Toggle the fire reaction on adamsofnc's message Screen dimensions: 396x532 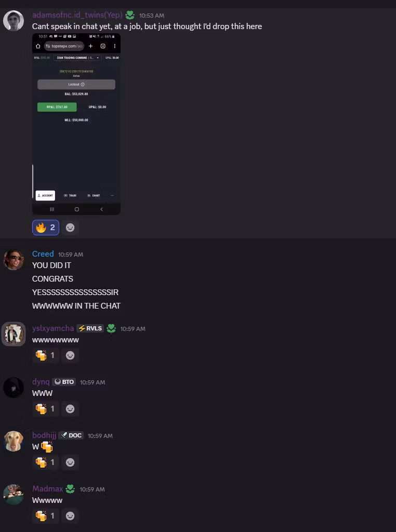click(x=45, y=228)
